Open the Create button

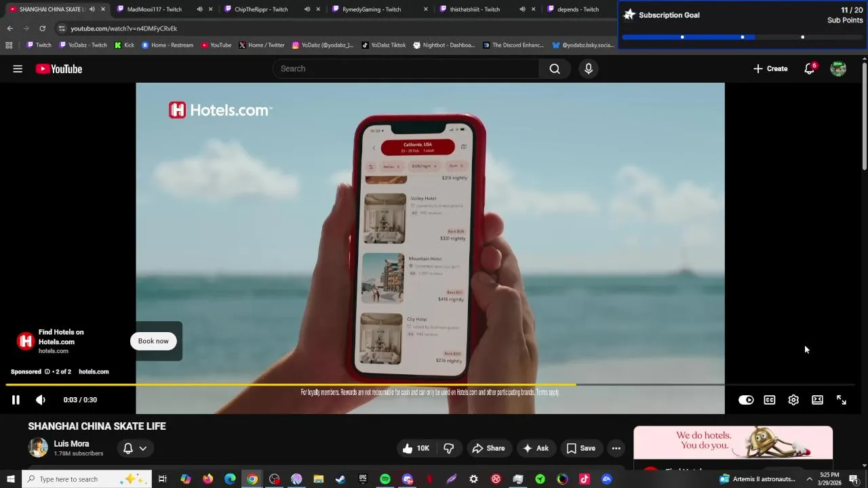coord(770,68)
